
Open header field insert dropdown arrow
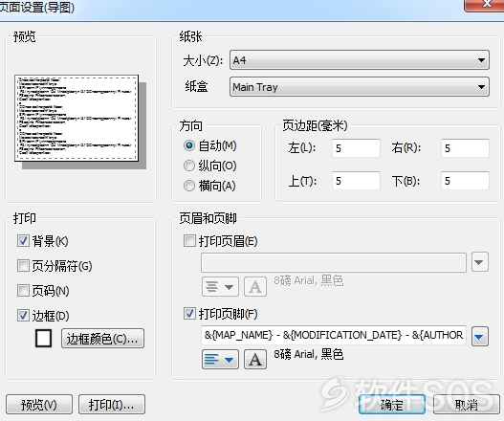click(480, 262)
